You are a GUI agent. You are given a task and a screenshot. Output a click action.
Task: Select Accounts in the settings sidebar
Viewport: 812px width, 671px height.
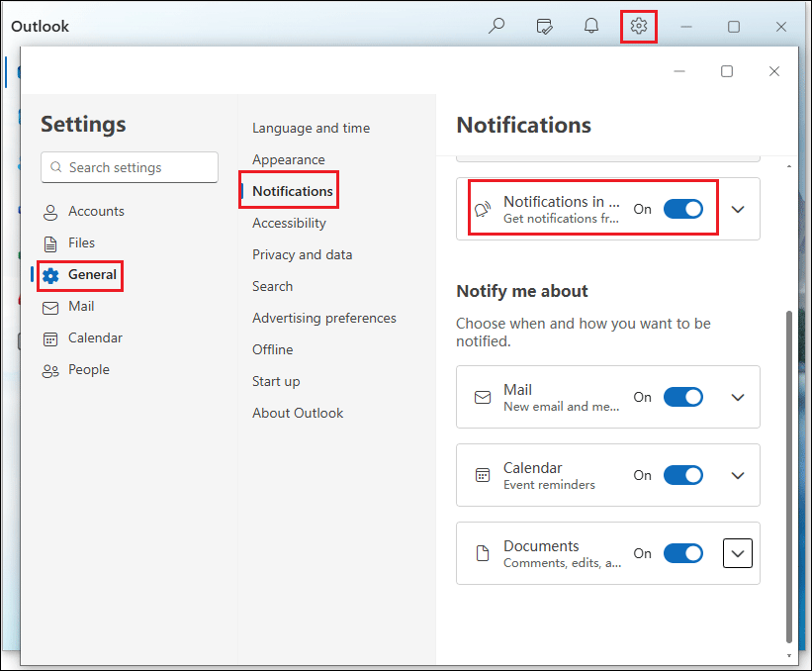96,211
